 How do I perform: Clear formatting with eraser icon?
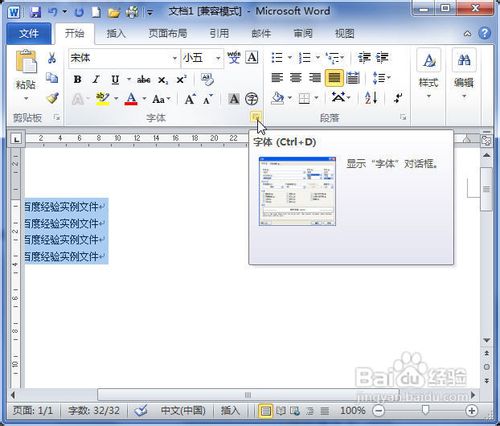[x=207, y=80]
